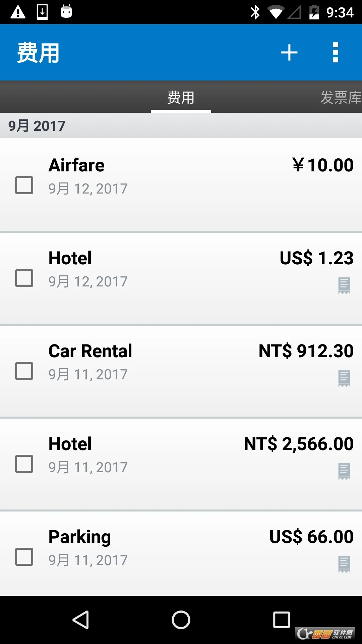
Task: Tap the plus icon to add expense
Action: 289,53
